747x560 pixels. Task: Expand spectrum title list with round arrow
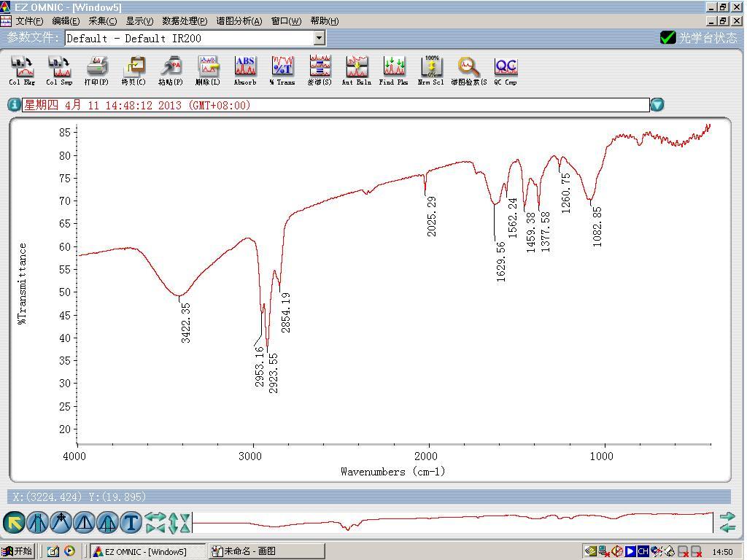[657, 105]
